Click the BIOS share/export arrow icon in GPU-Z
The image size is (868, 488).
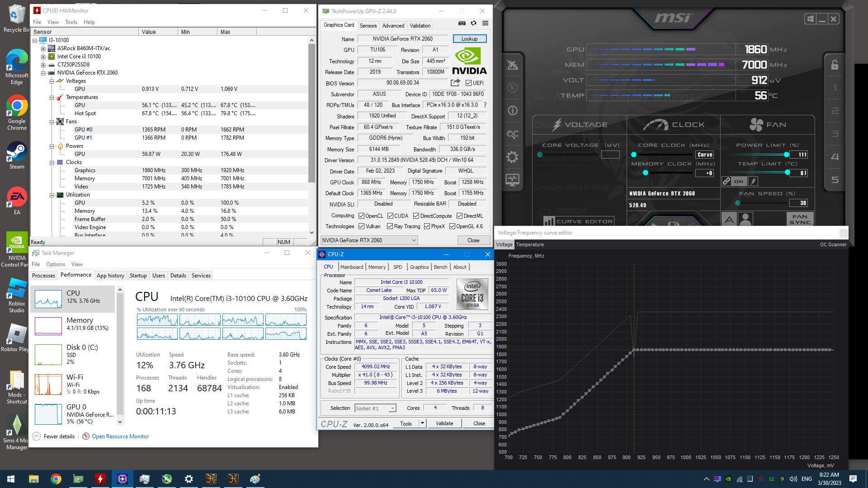click(x=455, y=83)
